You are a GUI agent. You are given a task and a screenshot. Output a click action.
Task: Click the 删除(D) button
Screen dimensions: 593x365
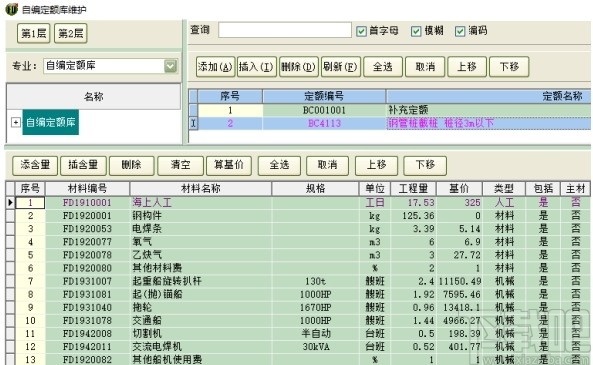coord(299,67)
